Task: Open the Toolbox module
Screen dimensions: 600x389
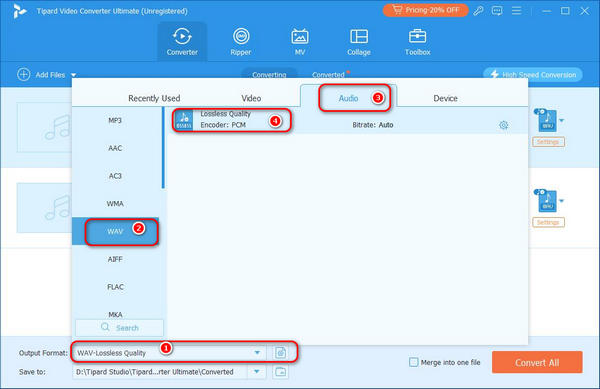Action: point(417,42)
